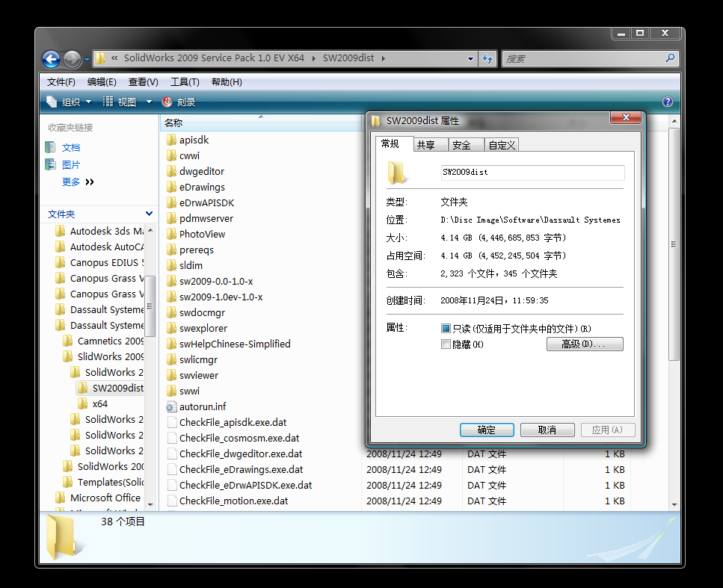The height and width of the screenshot is (588, 723).
Task: Select the swviewer folder icon
Action: pos(171,374)
